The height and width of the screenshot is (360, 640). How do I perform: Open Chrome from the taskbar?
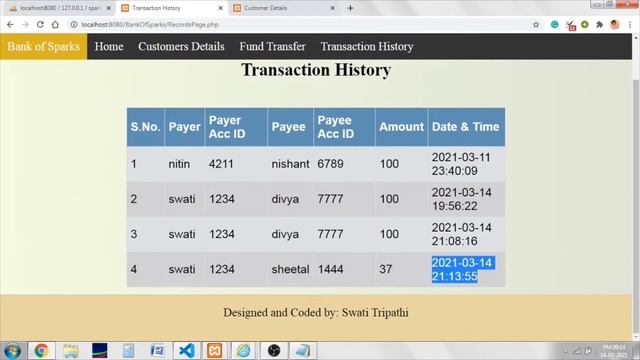pos(41,351)
